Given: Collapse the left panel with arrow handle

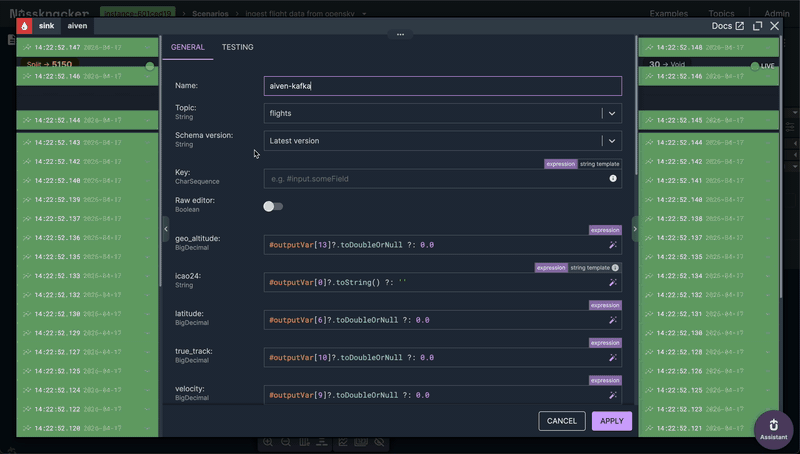Looking at the screenshot, I should 166,229.
